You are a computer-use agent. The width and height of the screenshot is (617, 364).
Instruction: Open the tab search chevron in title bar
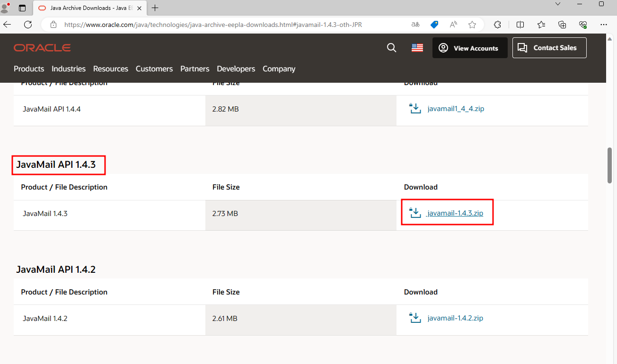(558, 4)
